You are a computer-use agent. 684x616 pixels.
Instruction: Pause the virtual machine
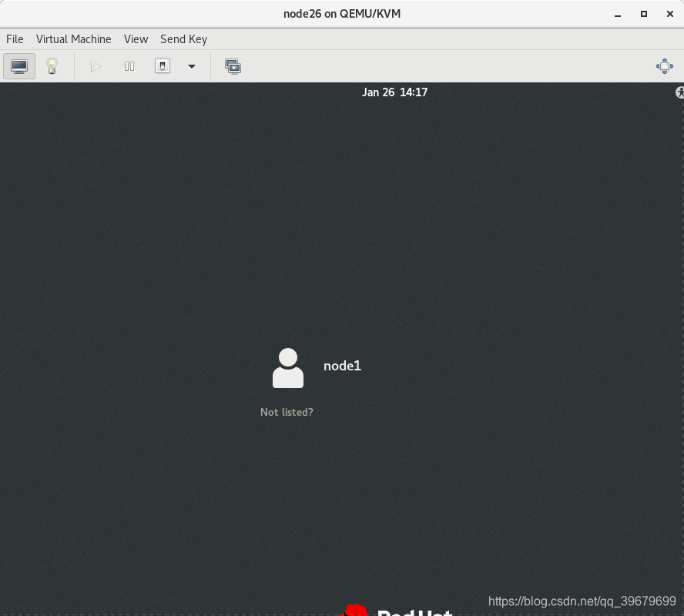point(129,66)
